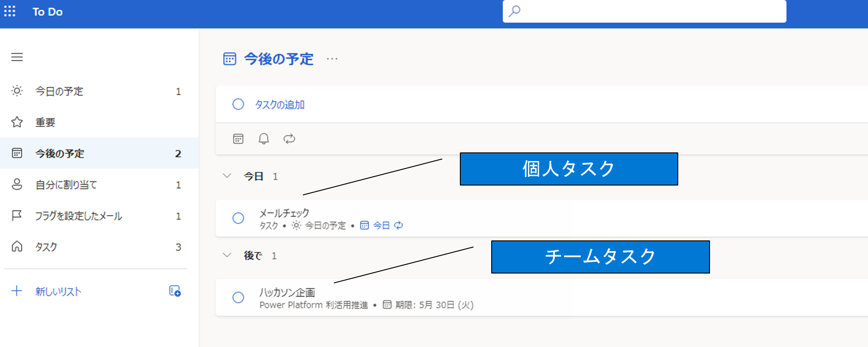Screen dimensions: 868x347
Task: Collapse the 後で section chevron
Action: click(227, 255)
